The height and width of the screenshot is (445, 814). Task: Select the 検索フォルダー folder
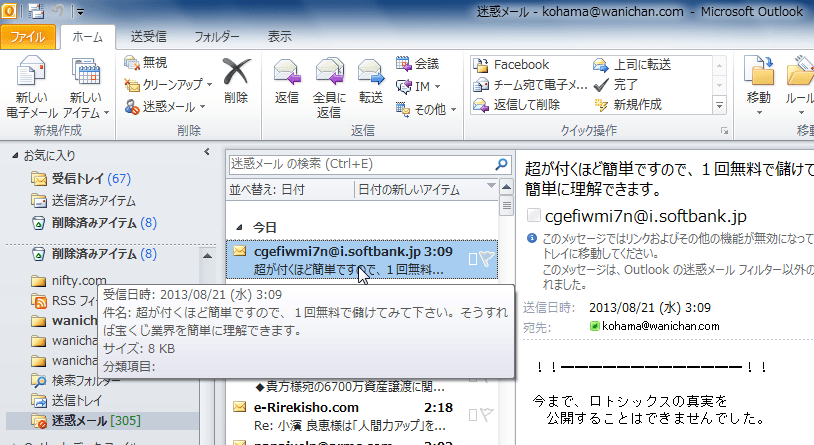(75, 381)
